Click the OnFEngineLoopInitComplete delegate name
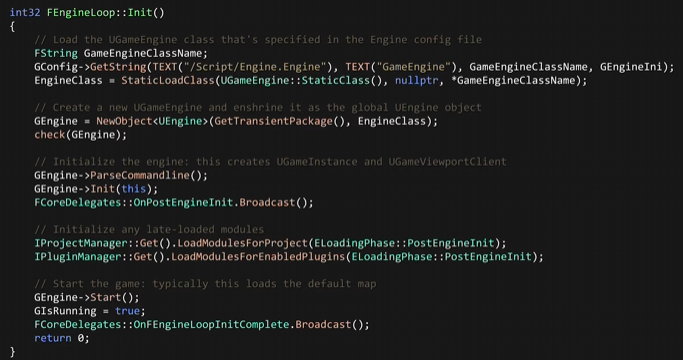 pyautogui.click(x=211, y=324)
